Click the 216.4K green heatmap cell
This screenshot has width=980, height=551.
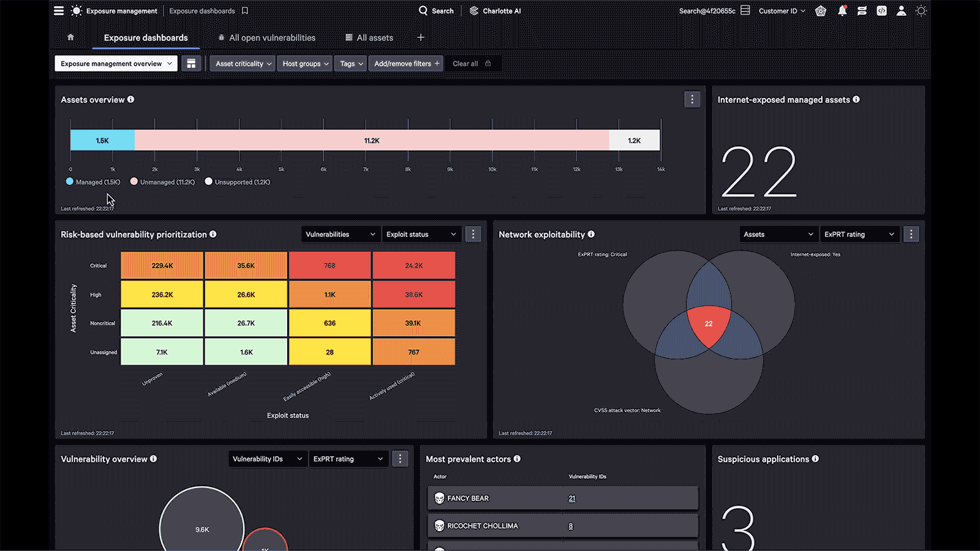click(162, 323)
